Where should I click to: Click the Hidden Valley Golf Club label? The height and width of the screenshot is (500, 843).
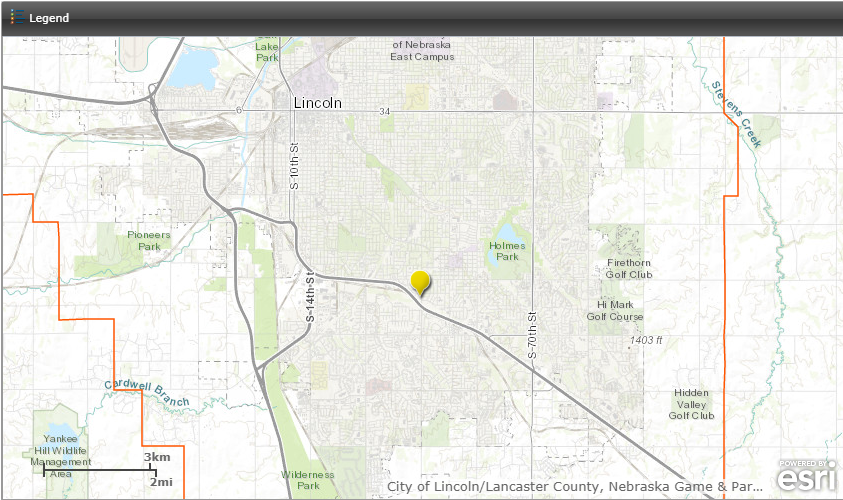691,404
